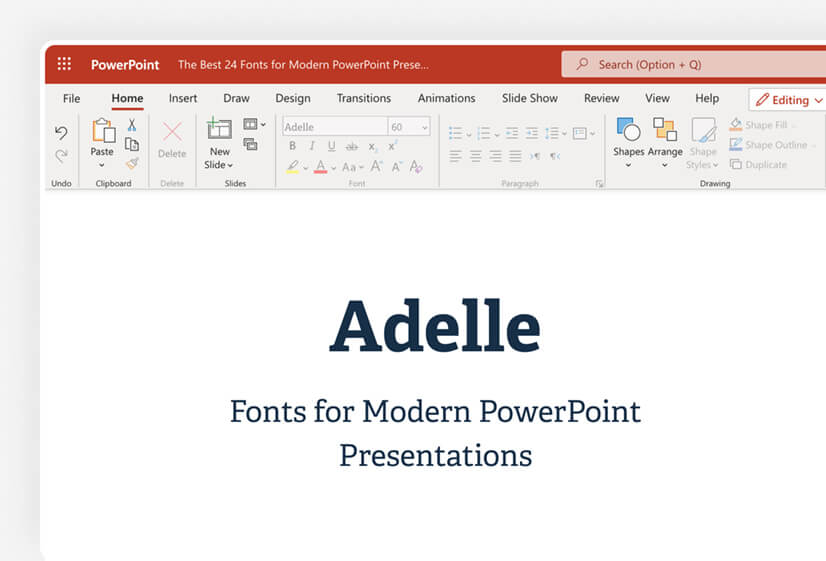Toggle Align Left paragraph alignment
Viewport: 826px width, 561px height.
[x=456, y=156]
